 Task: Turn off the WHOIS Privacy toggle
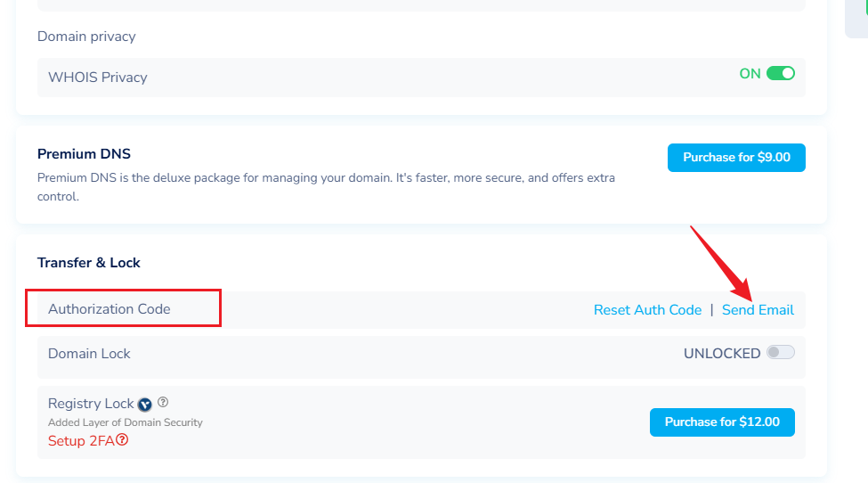pos(780,74)
